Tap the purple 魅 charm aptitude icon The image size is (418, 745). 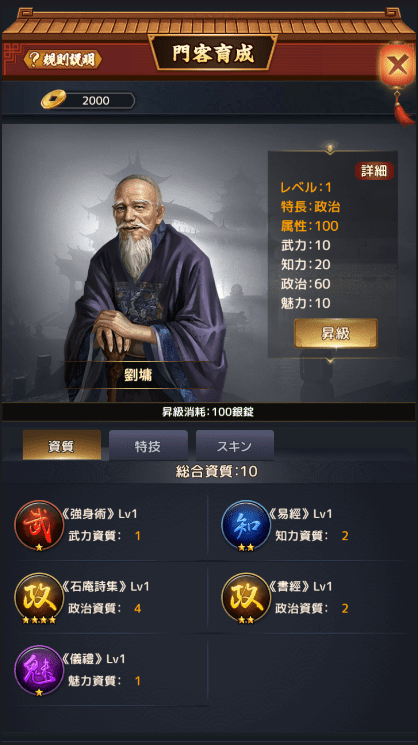pos(39,670)
